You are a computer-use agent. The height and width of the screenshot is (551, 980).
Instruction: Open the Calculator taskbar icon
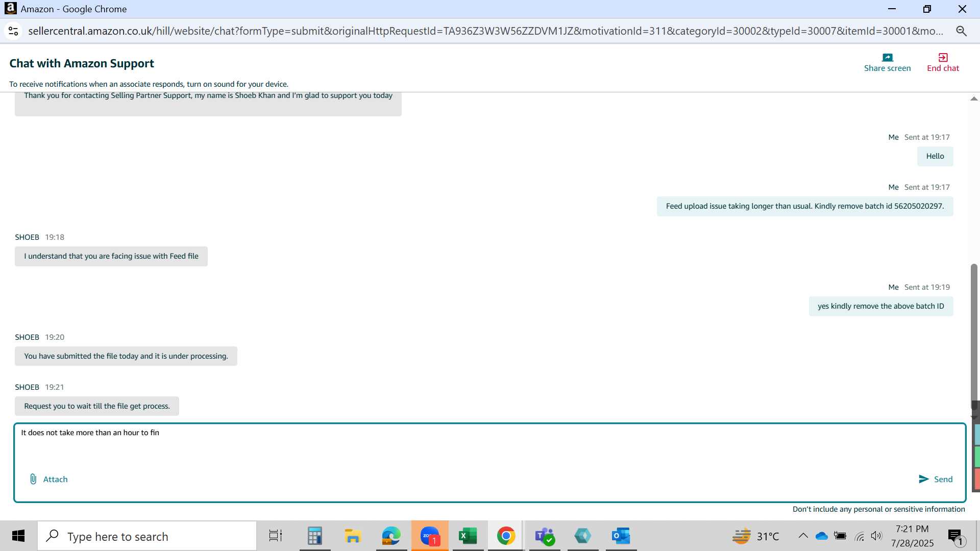315,536
